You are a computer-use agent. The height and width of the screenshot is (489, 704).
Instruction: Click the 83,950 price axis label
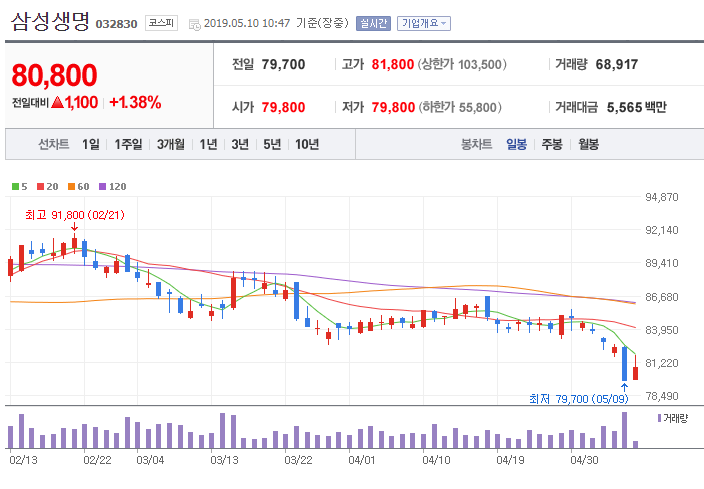coord(662,330)
